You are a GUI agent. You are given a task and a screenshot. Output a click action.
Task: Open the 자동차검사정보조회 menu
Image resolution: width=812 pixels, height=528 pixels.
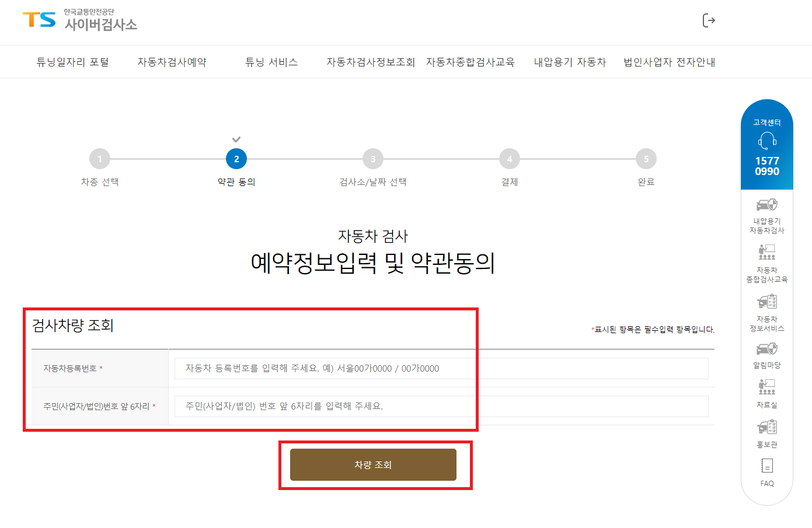coord(370,62)
